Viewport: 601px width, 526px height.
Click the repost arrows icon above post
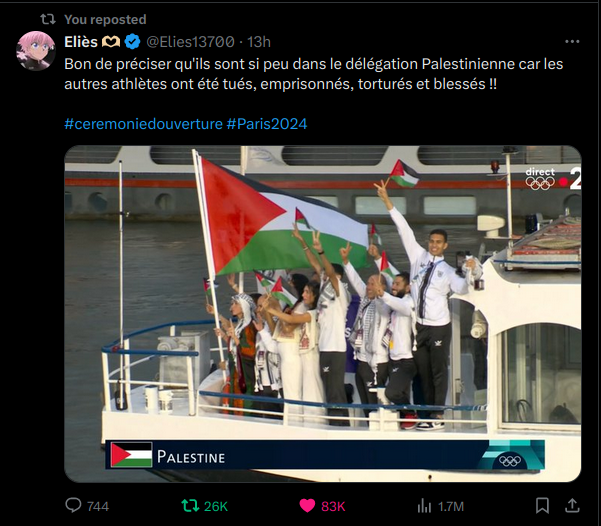pos(48,19)
